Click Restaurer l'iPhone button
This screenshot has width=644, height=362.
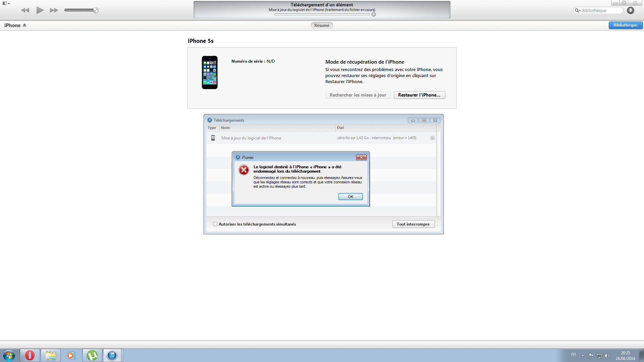pyautogui.click(x=419, y=95)
